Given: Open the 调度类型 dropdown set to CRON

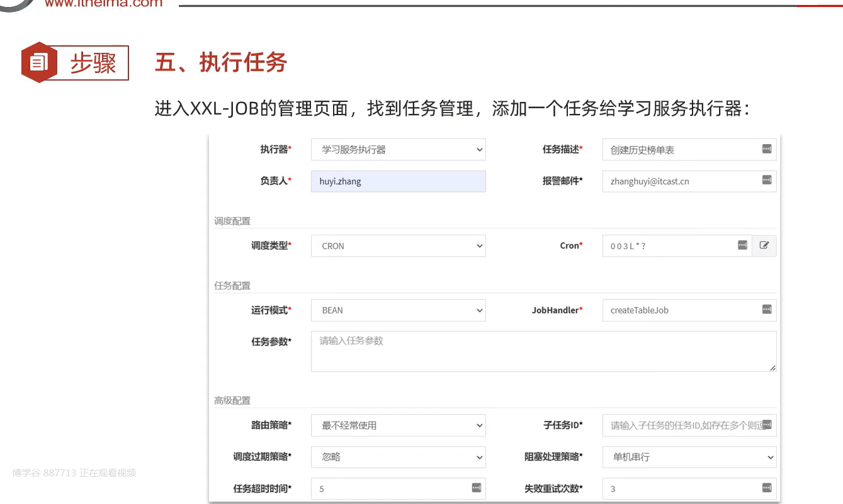Looking at the screenshot, I should 399,246.
